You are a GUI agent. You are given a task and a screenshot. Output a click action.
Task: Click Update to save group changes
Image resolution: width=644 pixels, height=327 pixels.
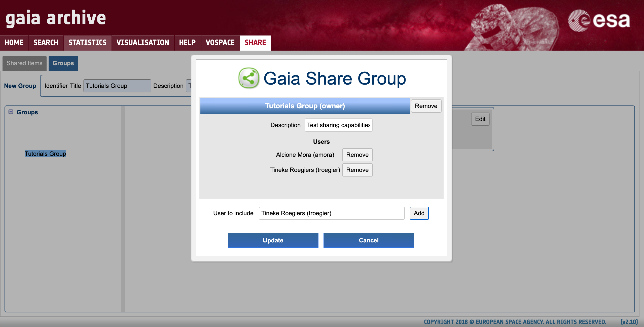[x=273, y=240]
